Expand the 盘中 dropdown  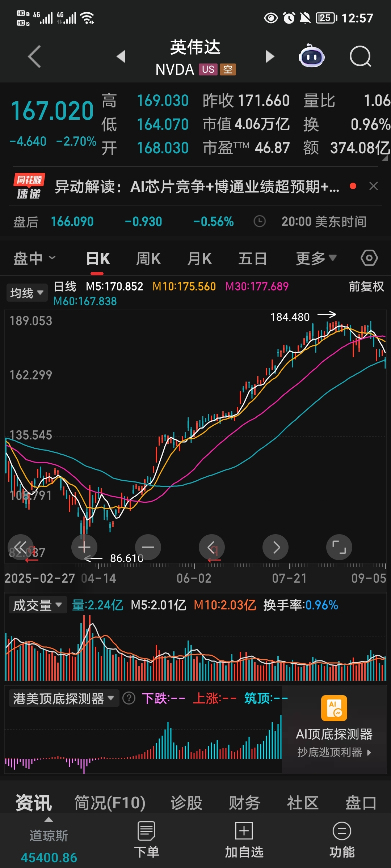click(x=35, y=259)
